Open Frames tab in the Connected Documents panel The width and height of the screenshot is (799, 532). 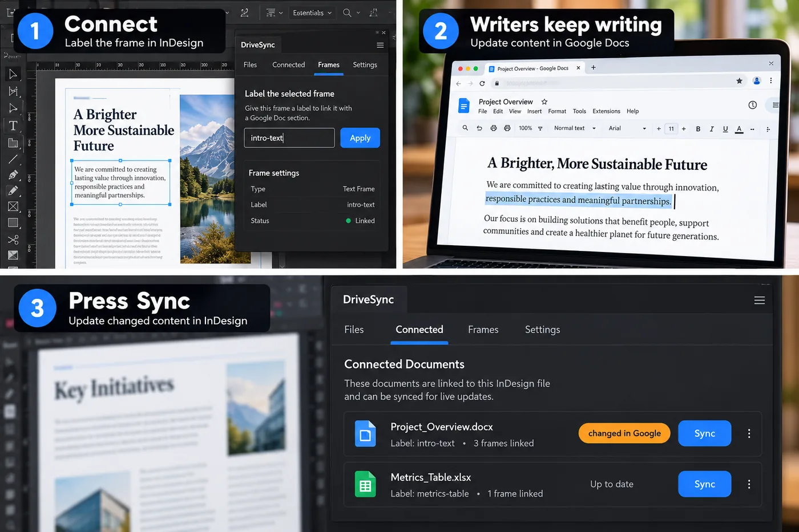483,330
